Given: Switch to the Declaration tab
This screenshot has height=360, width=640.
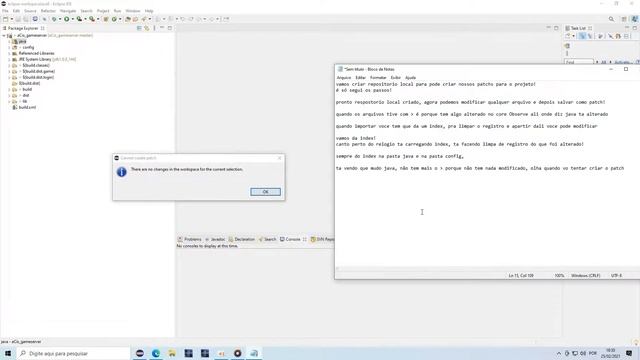Looking at the screenshot, I should tap(242, 239).
